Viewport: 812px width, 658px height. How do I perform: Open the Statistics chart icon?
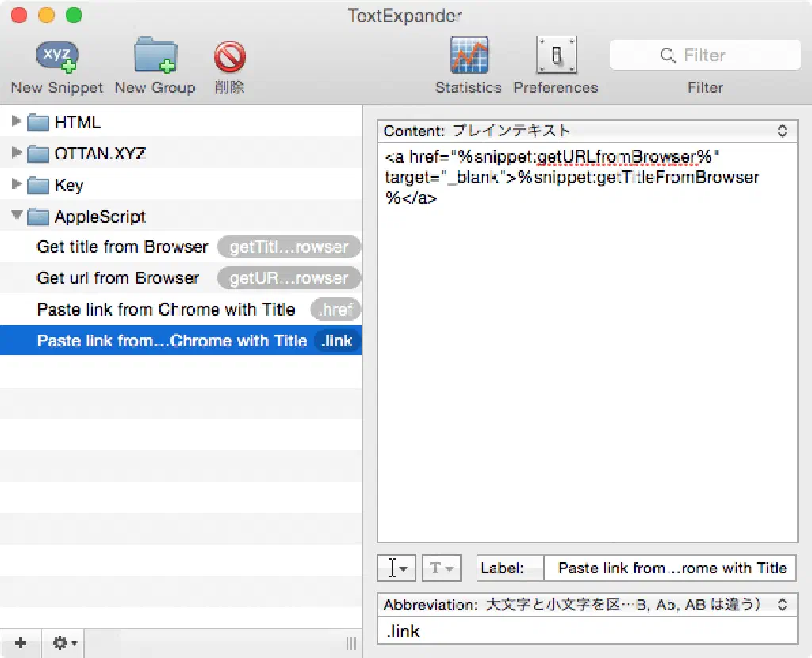469,57
